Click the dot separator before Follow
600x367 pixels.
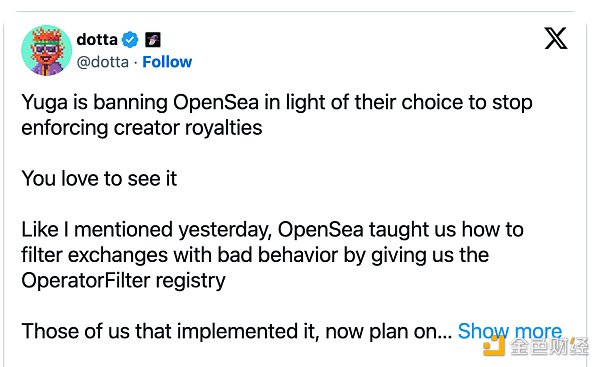click(x=135, y=62)
